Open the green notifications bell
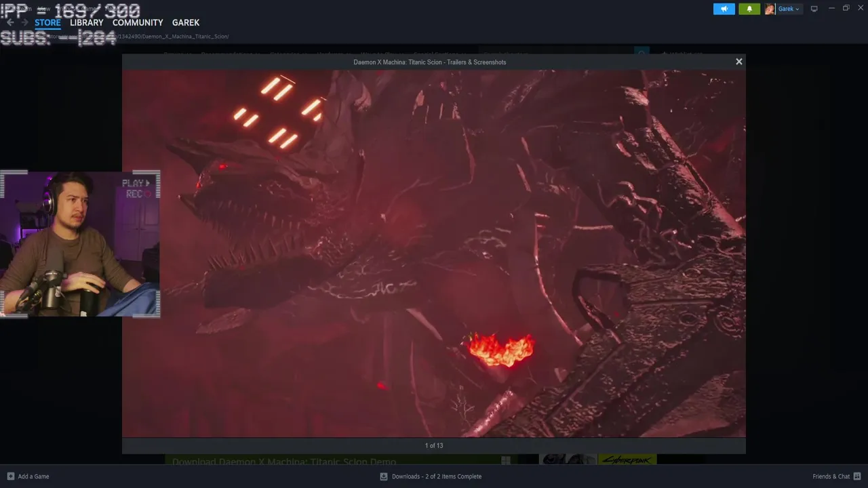This screenshot has height=488, width=868. (x=749, y=9)
